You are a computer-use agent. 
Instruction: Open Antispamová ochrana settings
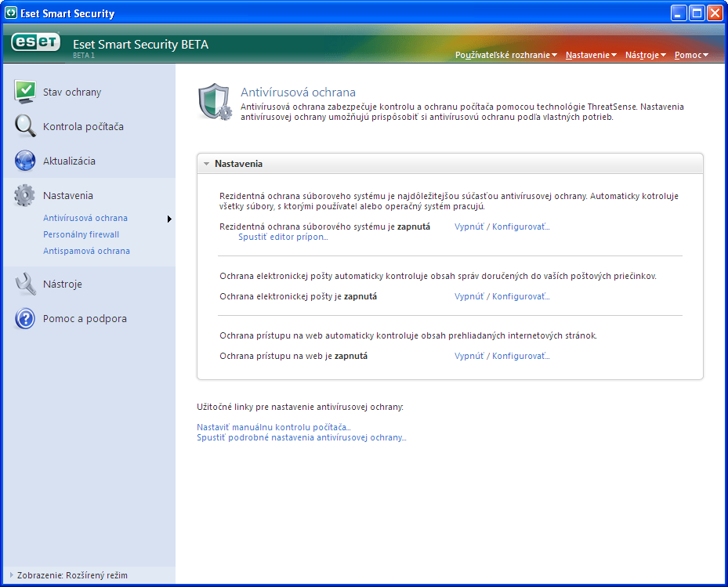[x=86, y=251]
